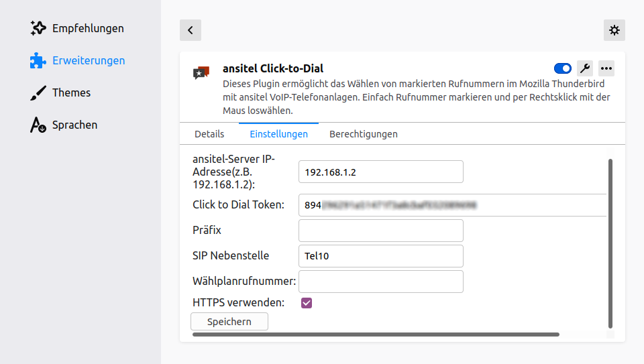This screenshot has height=364, width=644.
Task: Click the ansitel Click-to-Dial title link
Action: pyautogui.click(x=273, y=68)
